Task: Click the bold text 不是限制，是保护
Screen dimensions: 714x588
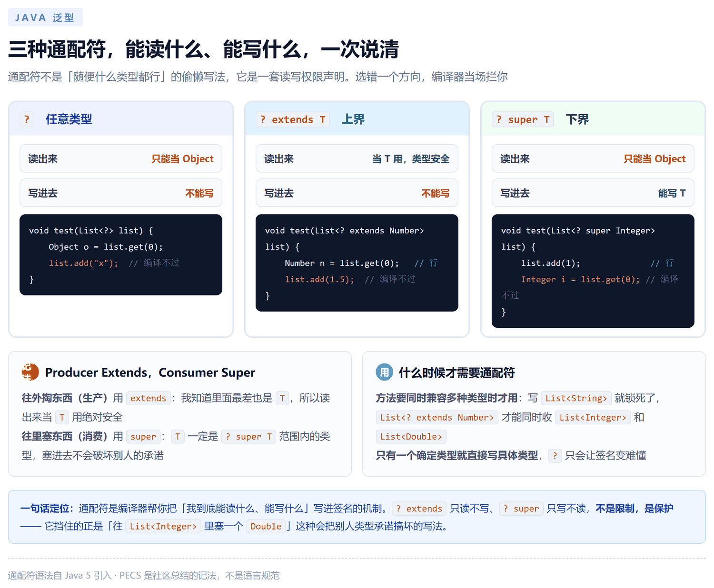Action: [635, 509]
